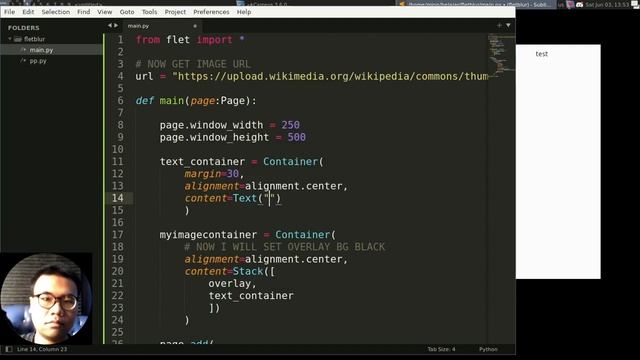The height and width of the screenshot is (360, 640).
Task: Toggle the sidebar panel switcher icon
Action: (9, 349)
